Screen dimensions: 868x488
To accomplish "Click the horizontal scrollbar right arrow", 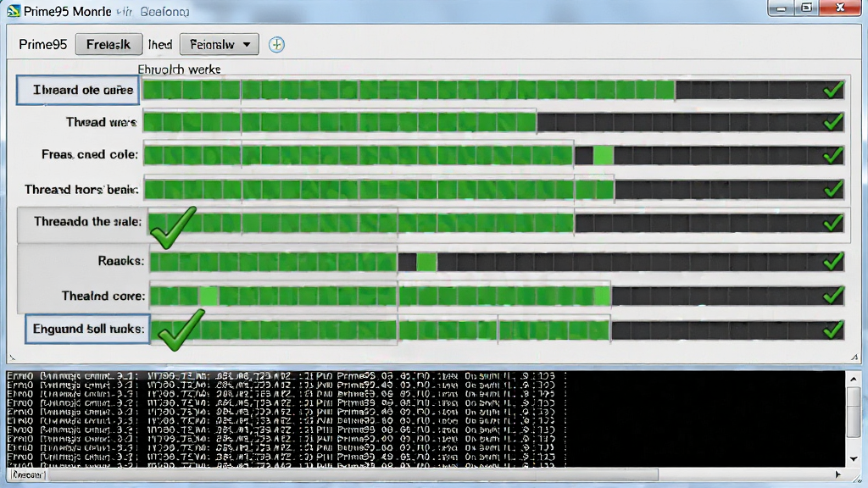I will point(838,474).
